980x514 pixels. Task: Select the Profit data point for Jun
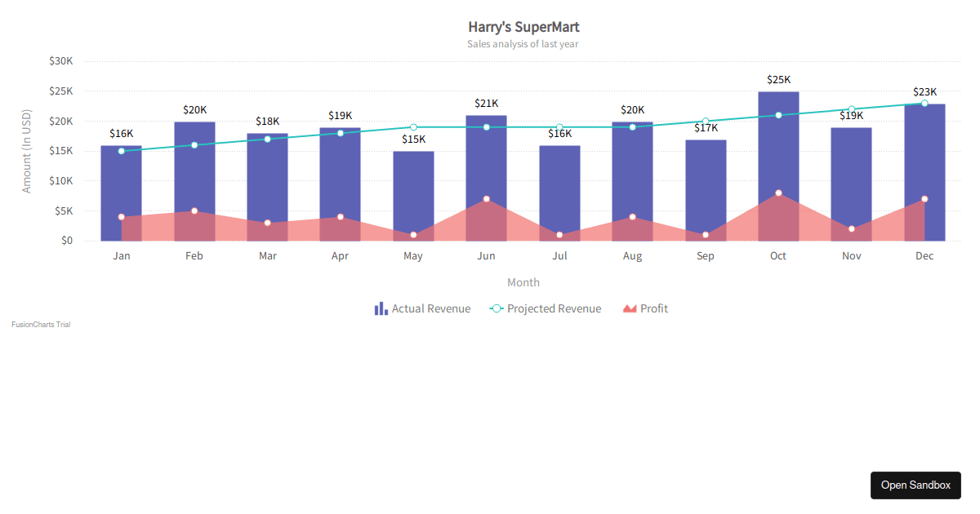pos(486,199)
